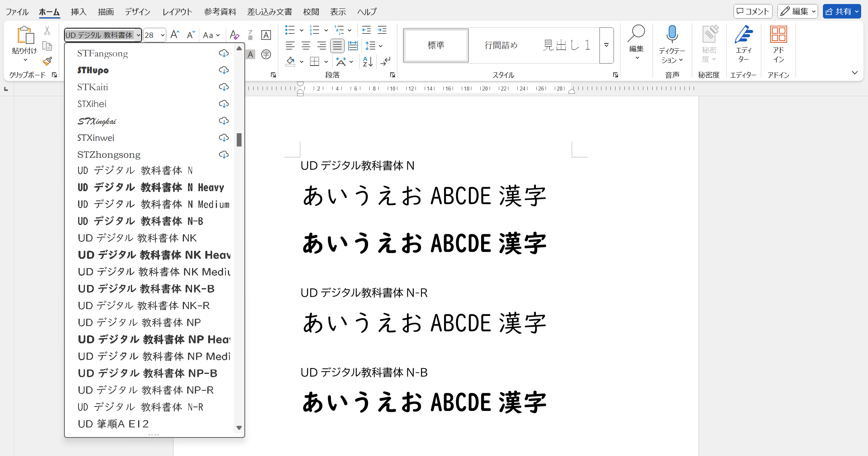
Task: Decrease paragraph indent icon
Action: (366, 30)
